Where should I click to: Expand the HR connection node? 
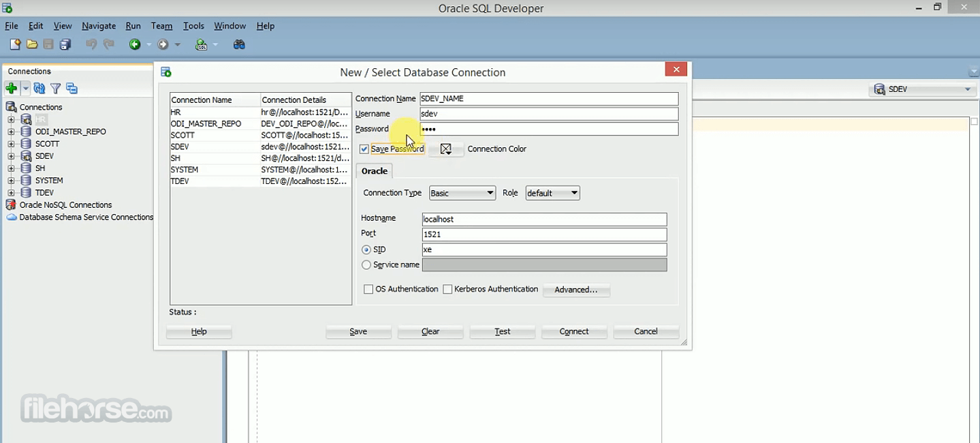(x=11, y=119)
